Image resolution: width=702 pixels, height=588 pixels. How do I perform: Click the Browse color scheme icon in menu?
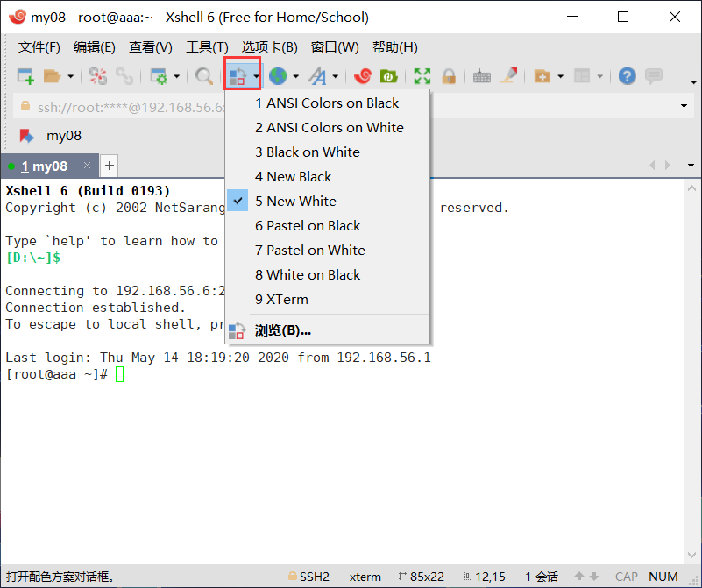[x=237, y=330]
